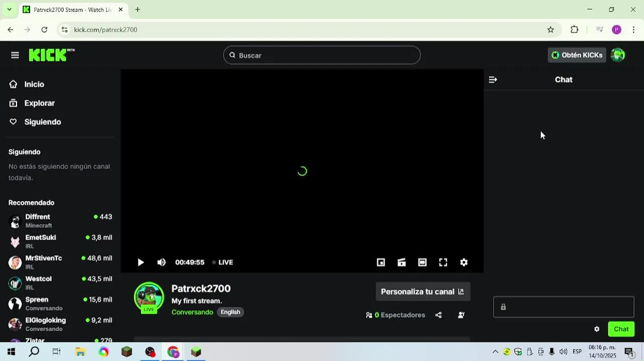
Task: Bookmark this page with the star
Action: tap(551, 30)
